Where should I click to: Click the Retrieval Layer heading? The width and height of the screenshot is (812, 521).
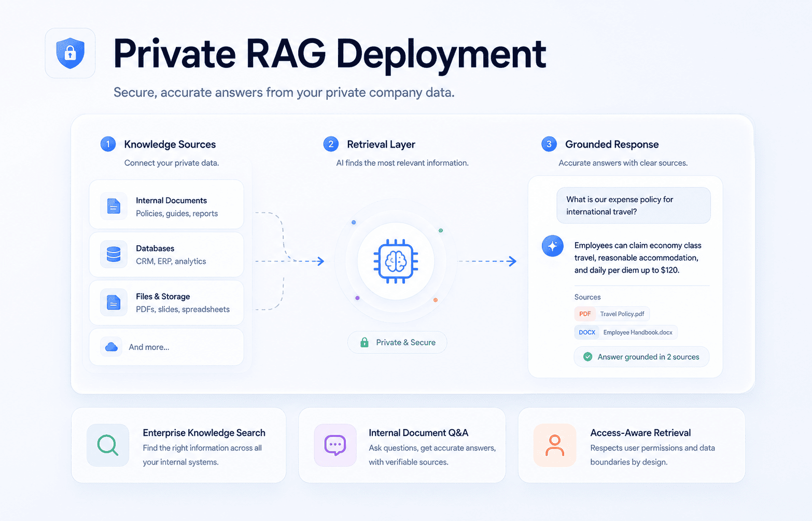pyautogui.click(x=381, y=144)
